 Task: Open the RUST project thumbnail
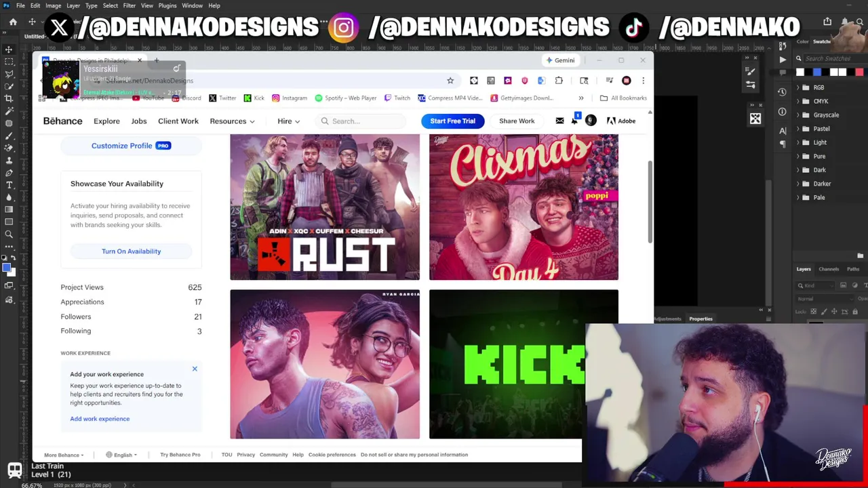tap(325, 207)
